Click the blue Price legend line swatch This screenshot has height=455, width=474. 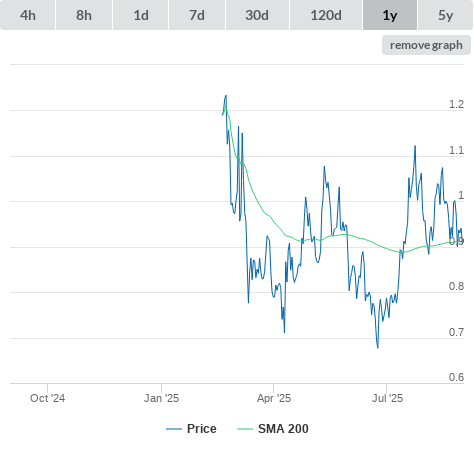coord(174,429)
